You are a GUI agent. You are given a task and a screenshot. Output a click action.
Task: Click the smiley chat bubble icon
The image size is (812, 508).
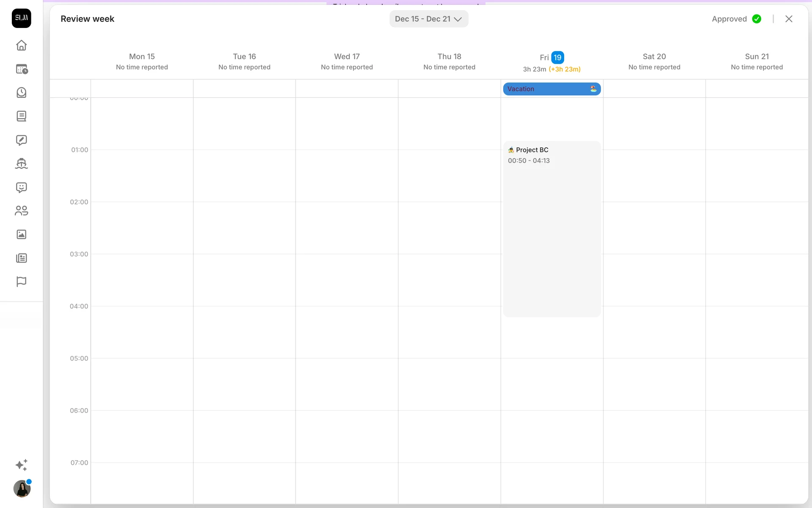(x=22, y=187)
